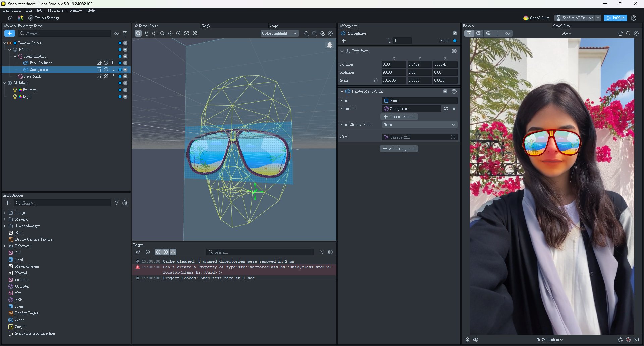Click the Logger search field
Image resolution: width=644 pixels, height=346 pixels.
260,252
